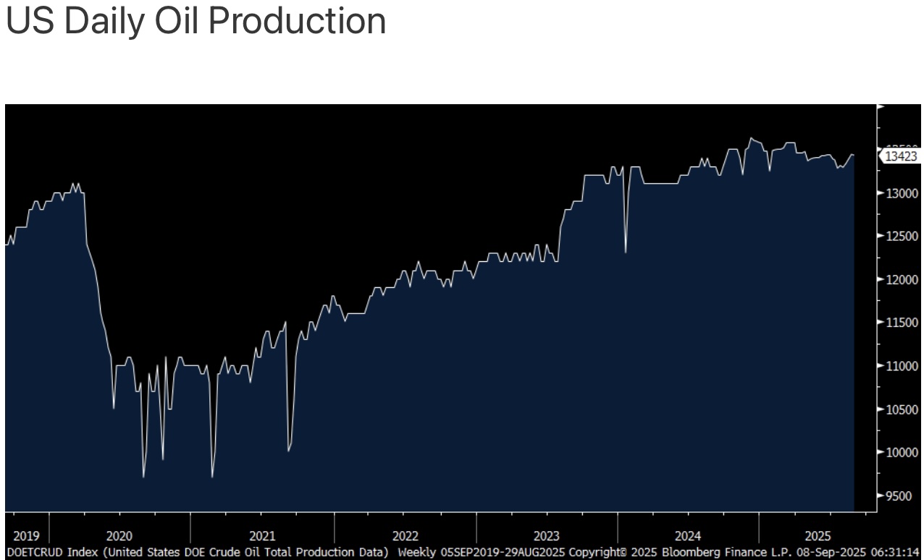
Task: Click the 2023 year label
Action: pos(547,536)
